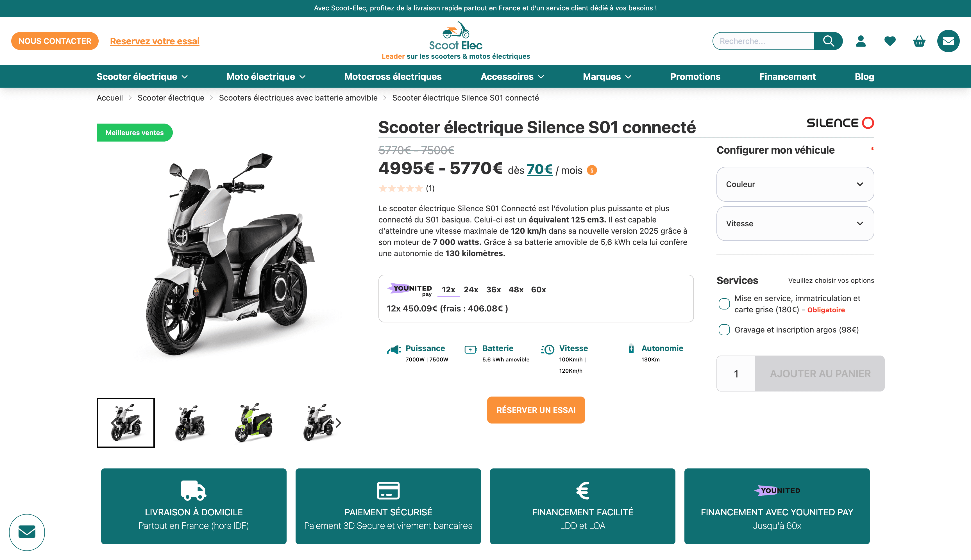
Task: Click the Réserver un essai button
Action: [536, 410]
